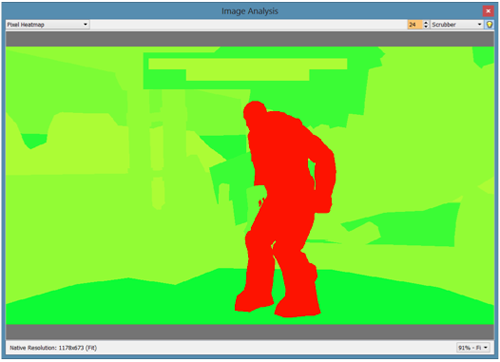Click the orange 24 number field
Screen dimensions: 500x362
pyautogui.click(x=415, y=24)
